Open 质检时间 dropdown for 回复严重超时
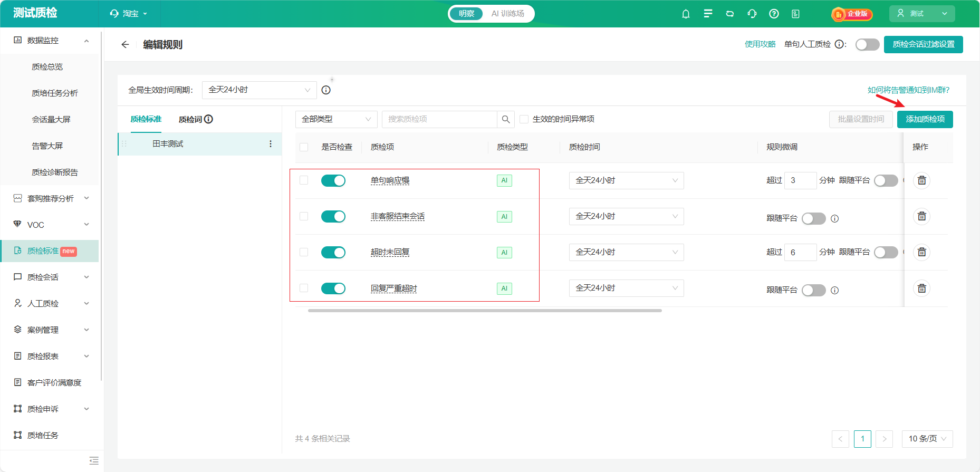Screen dimensions: 980x472 coord(626,288)
